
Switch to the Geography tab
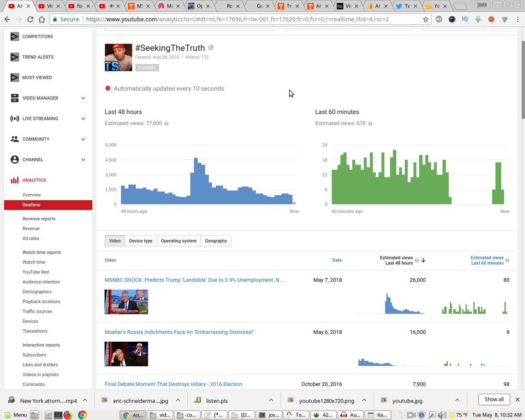216,241
